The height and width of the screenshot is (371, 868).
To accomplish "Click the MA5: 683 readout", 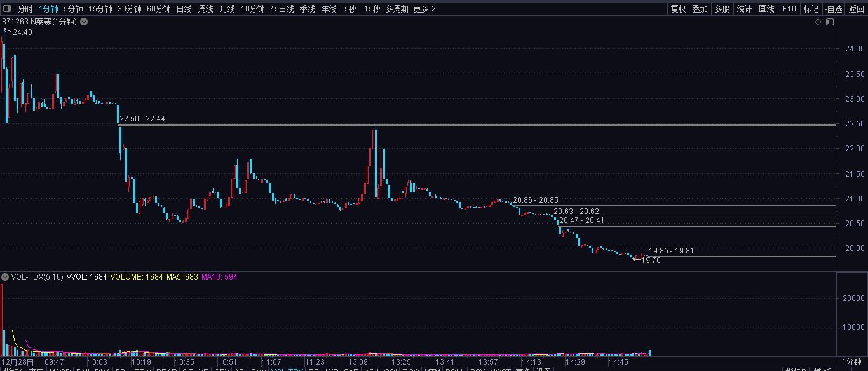I will (182, 277).
